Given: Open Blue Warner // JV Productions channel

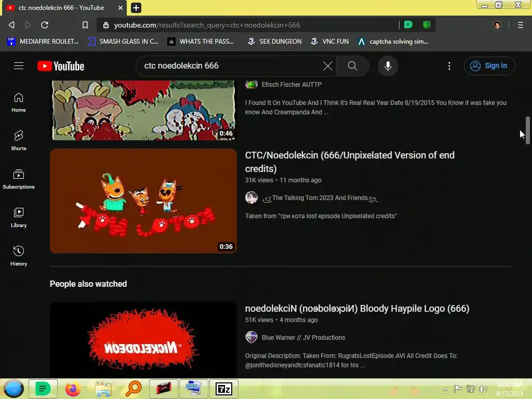Looking at the screenshot, I should pyautogui.click(x=303, y=338).
